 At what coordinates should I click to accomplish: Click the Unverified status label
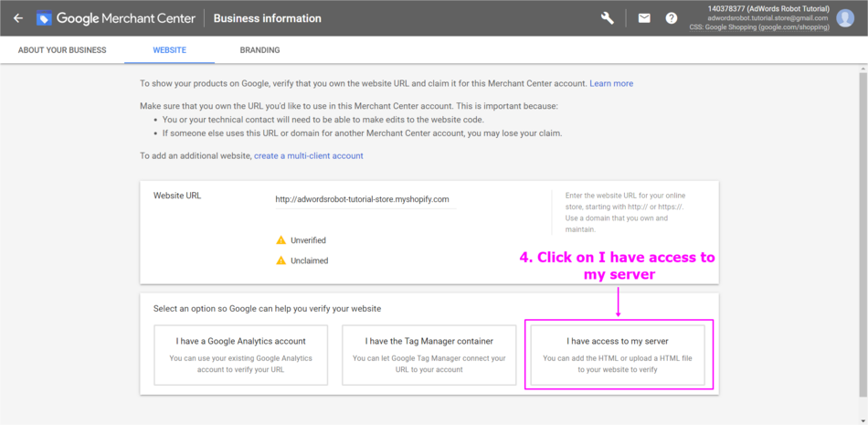308,240
